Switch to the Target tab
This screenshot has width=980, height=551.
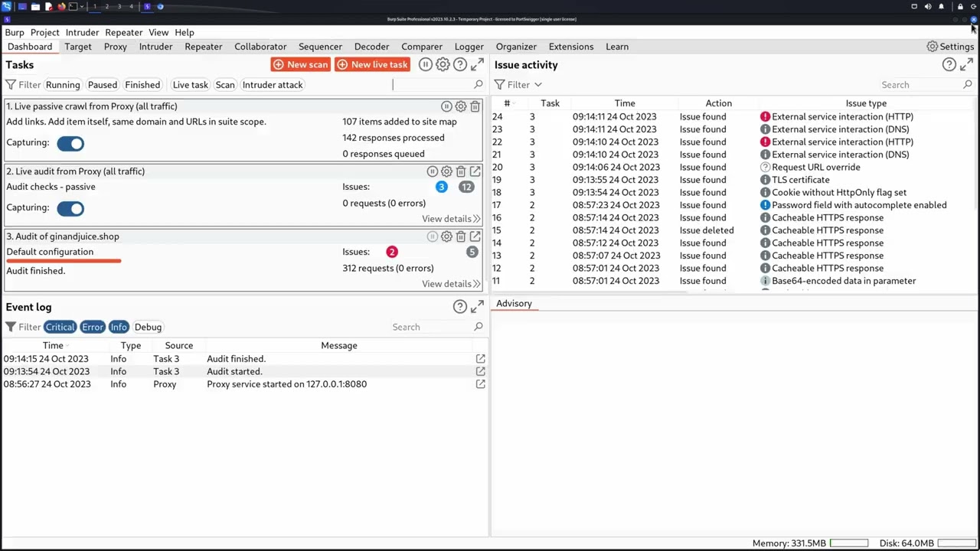78,47
